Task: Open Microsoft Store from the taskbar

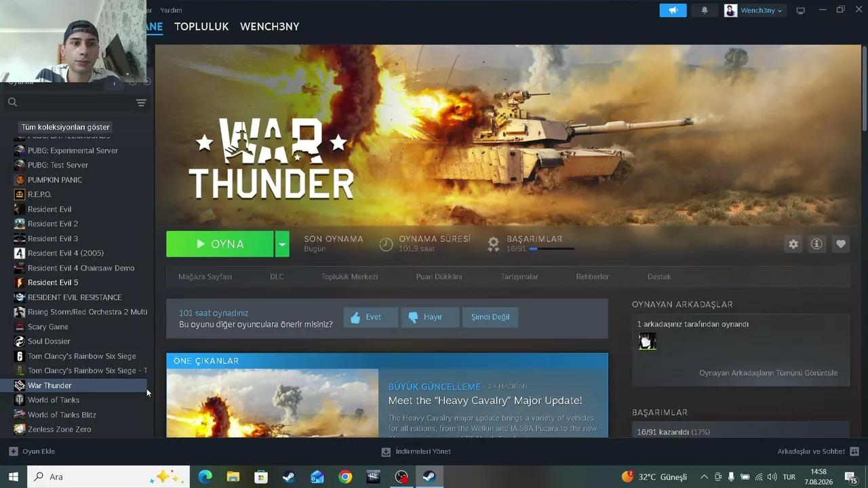Action: pos(261,477)
